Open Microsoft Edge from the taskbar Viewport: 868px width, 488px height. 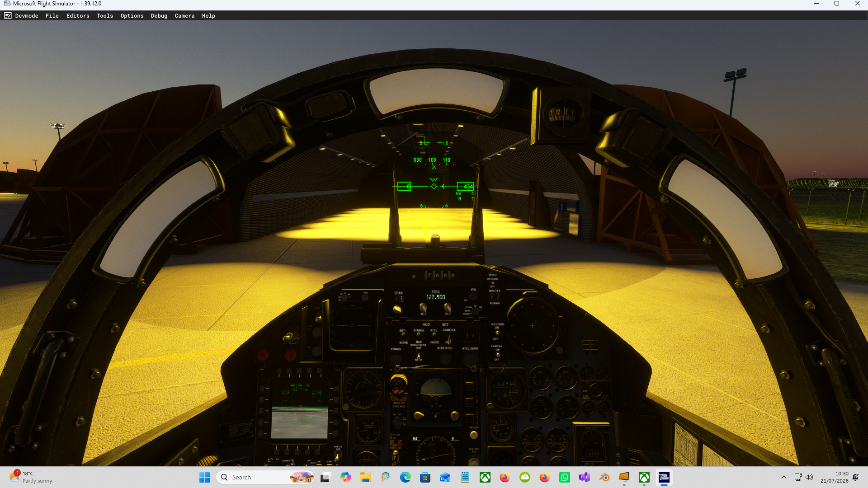click(x=405, y=477)
